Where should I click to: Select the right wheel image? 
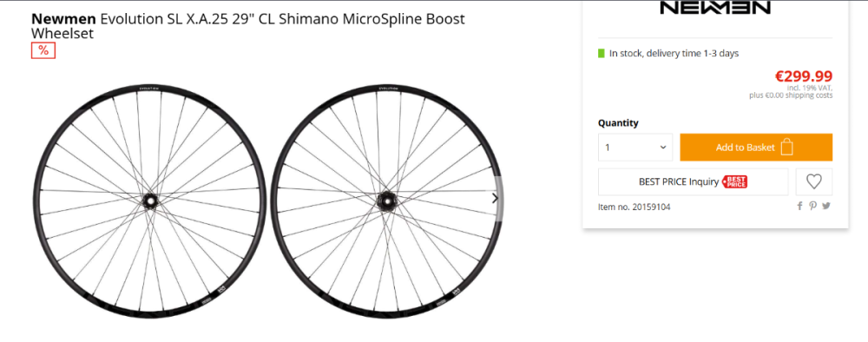(386, 201)
